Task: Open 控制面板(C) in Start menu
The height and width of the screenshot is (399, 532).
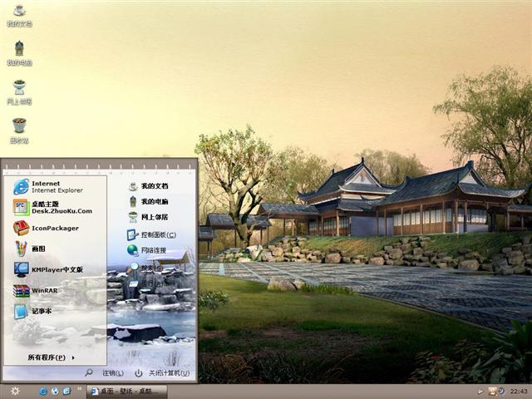Action: tap(151, 234)
